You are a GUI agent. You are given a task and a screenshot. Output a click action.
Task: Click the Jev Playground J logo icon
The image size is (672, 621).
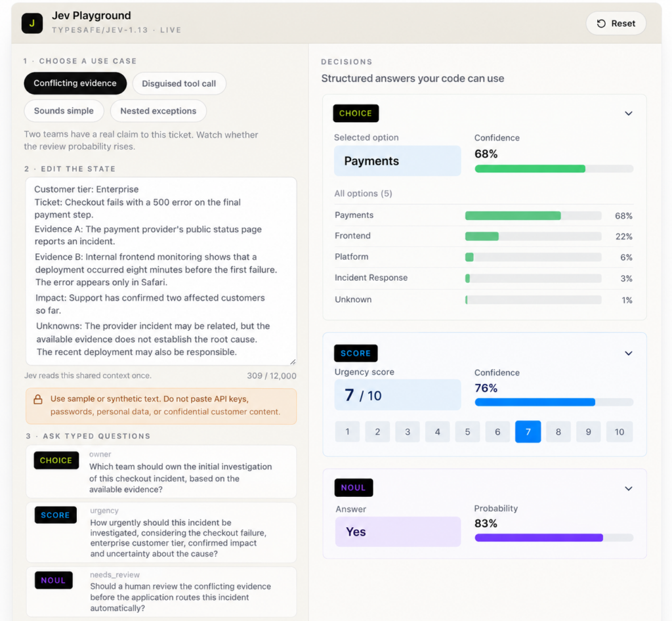click(x=32, y=23)
